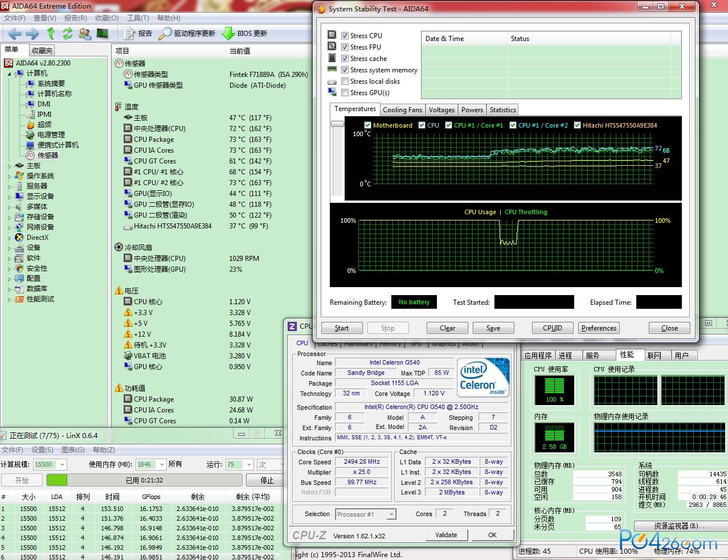Open 驱动程序更新 via the magnifier icon
The height and width of the screenshot is (560, 728).
[165, 34]
